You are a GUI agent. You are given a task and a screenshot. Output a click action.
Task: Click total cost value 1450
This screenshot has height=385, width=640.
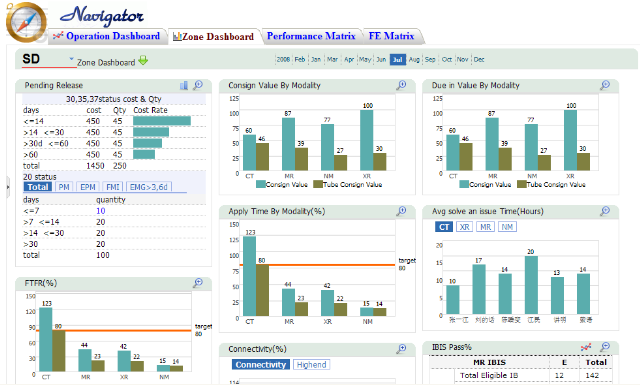95,166
